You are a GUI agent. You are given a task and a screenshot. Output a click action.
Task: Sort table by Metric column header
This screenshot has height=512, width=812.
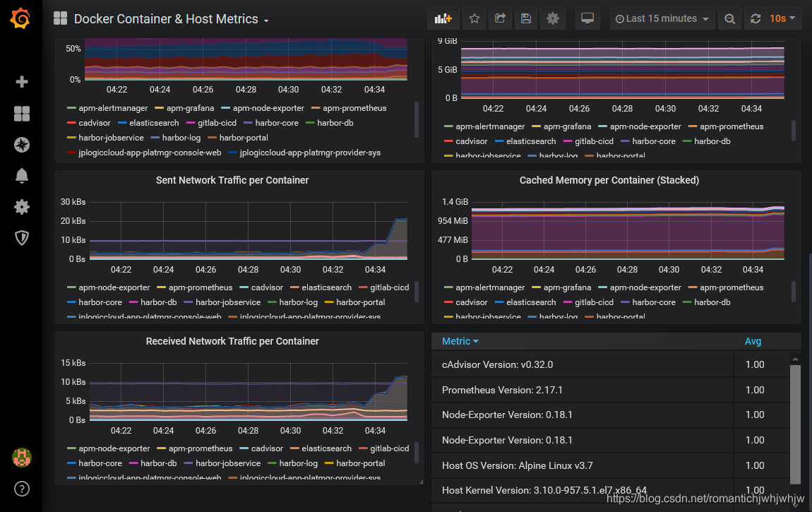(460, 341)
